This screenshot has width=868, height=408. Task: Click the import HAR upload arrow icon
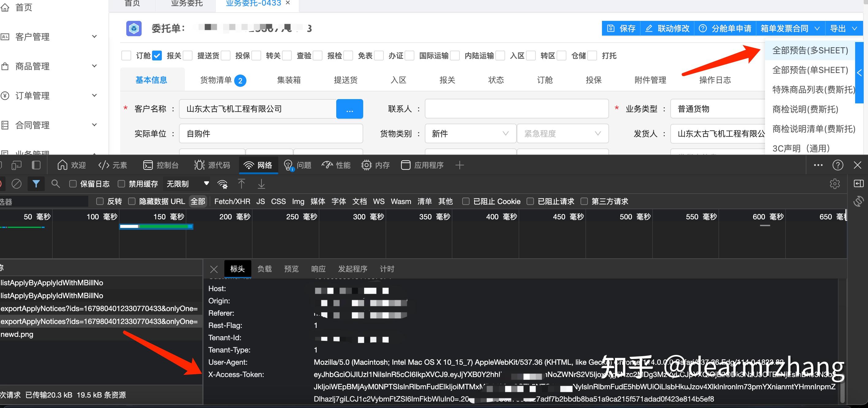tap(242, 184)
